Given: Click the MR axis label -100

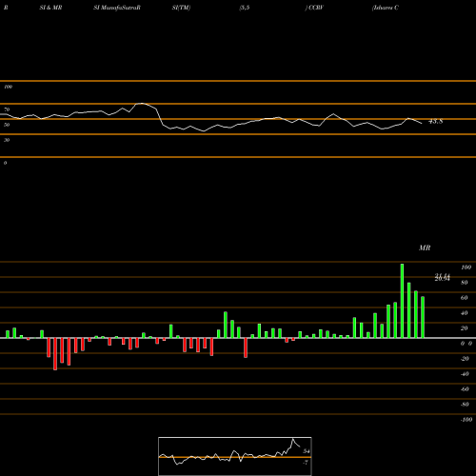Looking at the screenshot, I should (x=466, y=420).
